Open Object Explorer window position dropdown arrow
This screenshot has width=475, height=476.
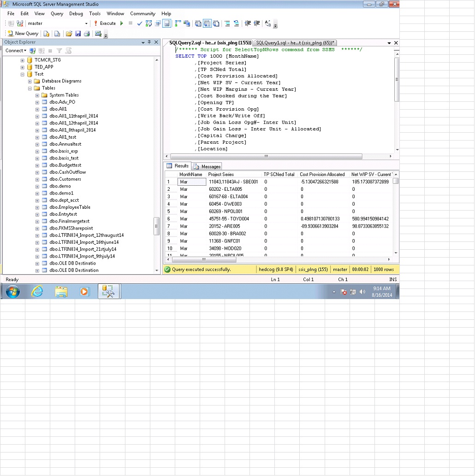click(x=143, y=42)
